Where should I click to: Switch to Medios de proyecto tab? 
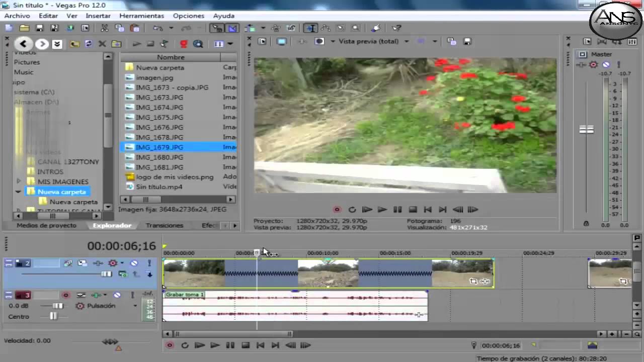pos(47,225)
